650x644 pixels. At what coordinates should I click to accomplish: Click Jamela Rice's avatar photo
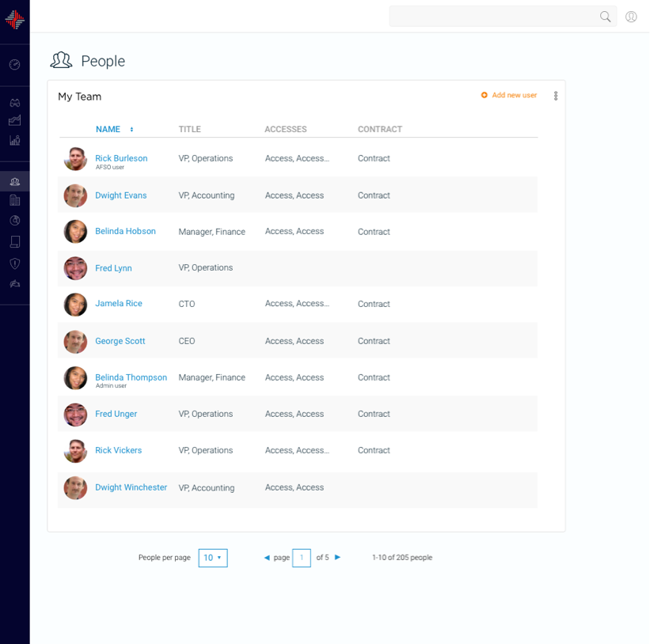coord(75,305)
